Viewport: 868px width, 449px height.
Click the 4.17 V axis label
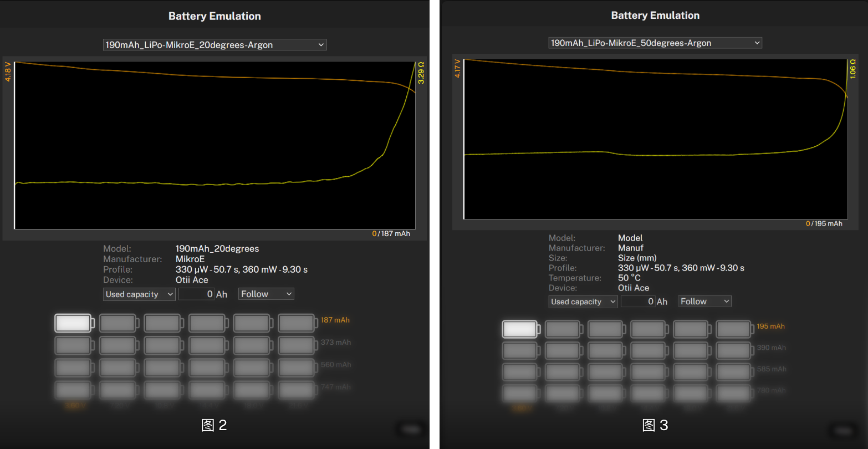tap(457, 69)
